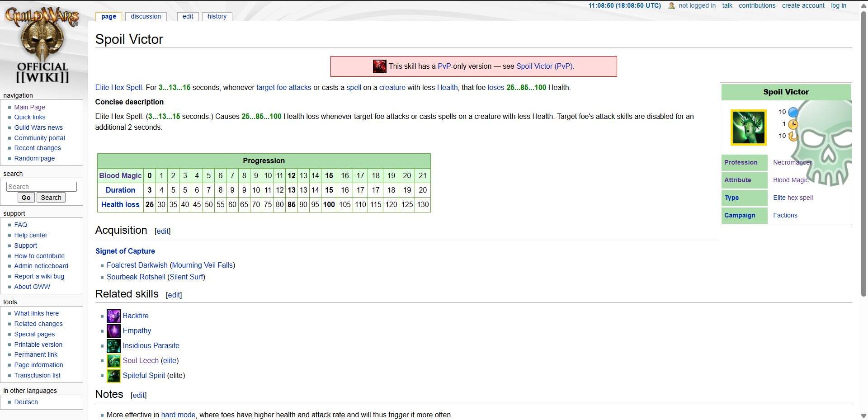The height and width of the screenshot is (420, 868).
Task: Open Spoil Victor (PvP) link
Action: pos(545,66)
